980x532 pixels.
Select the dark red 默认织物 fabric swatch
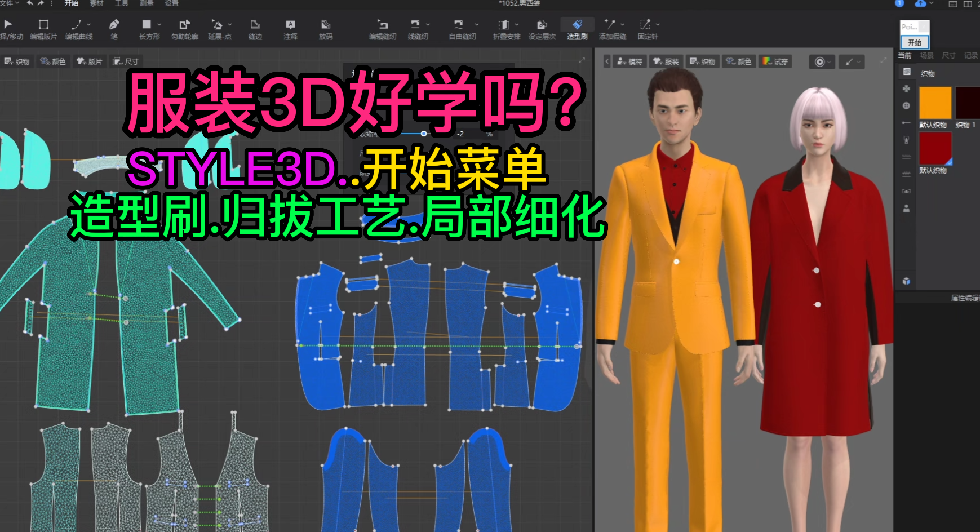(935, 148)
